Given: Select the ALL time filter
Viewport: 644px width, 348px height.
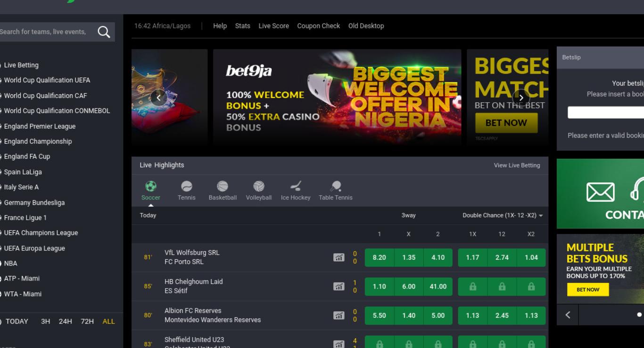Looking at the screenshot, I should coord(108,321).
